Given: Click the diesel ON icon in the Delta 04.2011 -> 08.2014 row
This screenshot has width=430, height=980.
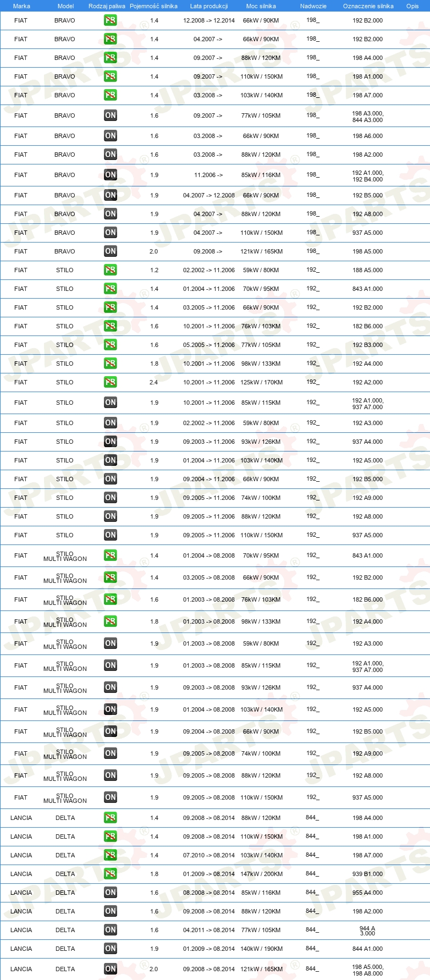Looking at the screenshot, I should (111, 930).
